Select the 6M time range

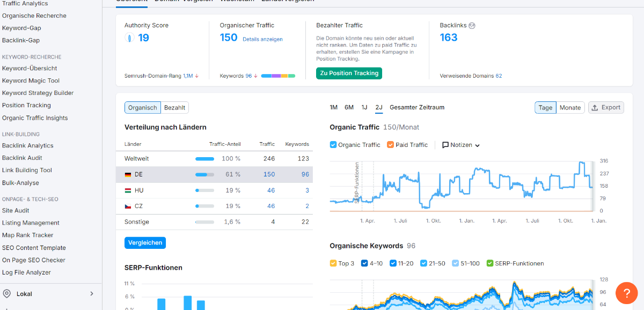pyautogui.click(x=349, y=107)
